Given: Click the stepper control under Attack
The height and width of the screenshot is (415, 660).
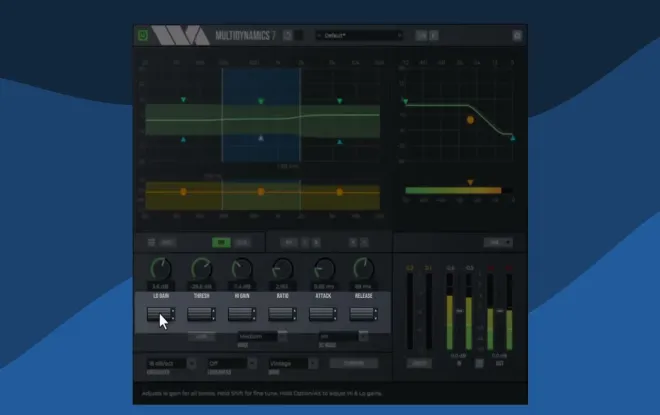Looking at the screenshot, I should point(323,314).
